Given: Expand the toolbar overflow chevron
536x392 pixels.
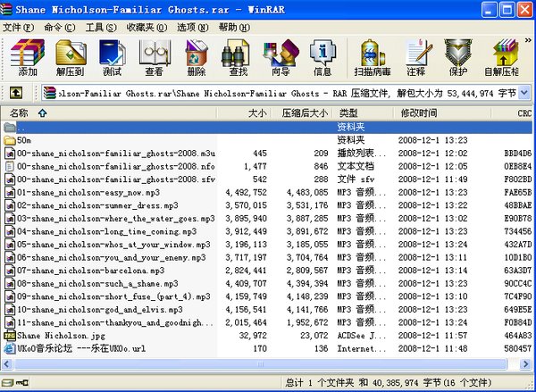Looking at the screenshot, I should (528, 40).
